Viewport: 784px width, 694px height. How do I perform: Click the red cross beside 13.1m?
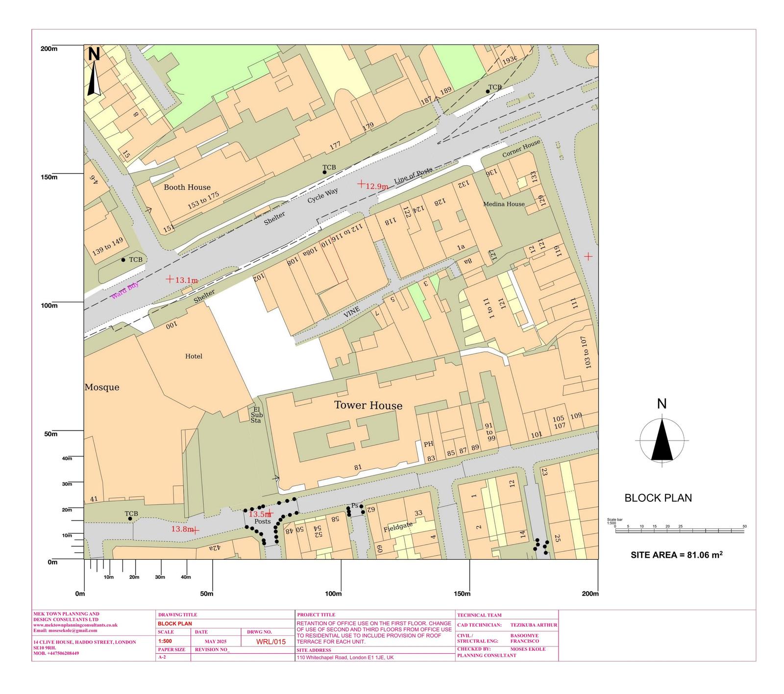coord(170,279)
